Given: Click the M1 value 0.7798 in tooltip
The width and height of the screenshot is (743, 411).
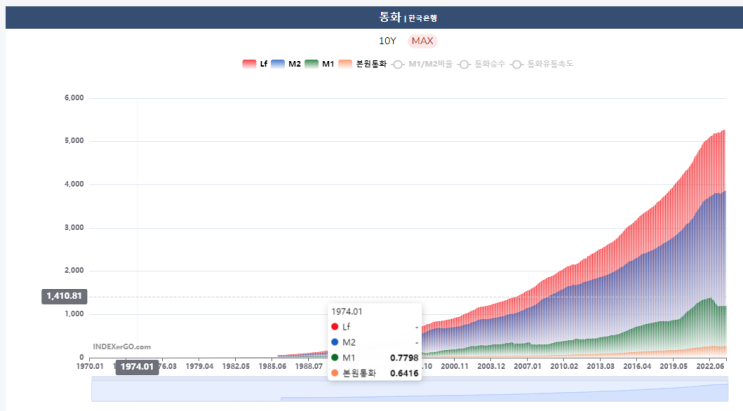Looking at the screenshot, I should [x=404, y=358].
